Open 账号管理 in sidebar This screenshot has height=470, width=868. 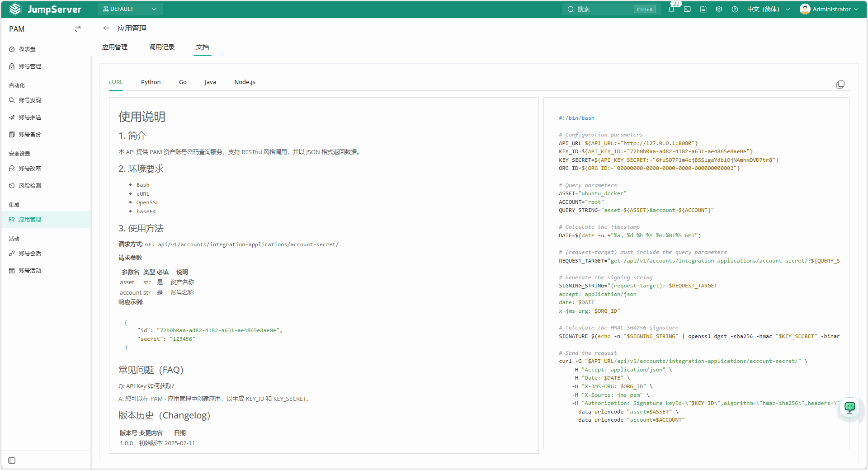point(46,66)
